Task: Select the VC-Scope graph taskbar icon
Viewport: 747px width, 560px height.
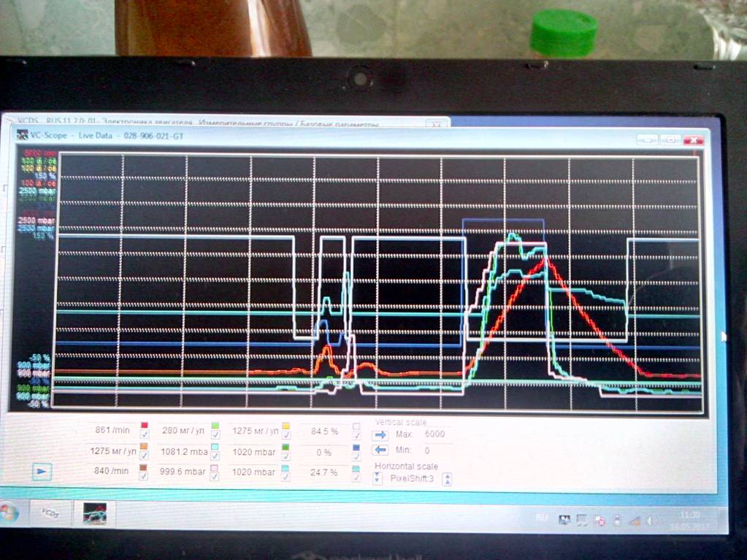Action: [95, 513]
